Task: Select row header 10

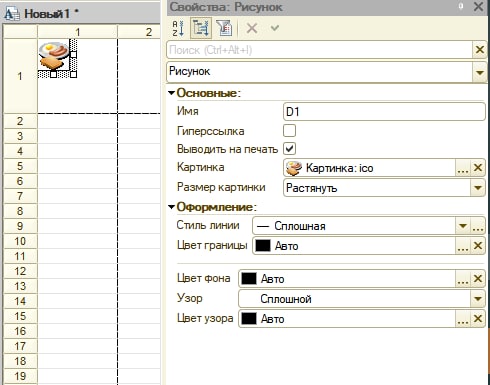Action: pyautogui.click(x=20, y=241)
